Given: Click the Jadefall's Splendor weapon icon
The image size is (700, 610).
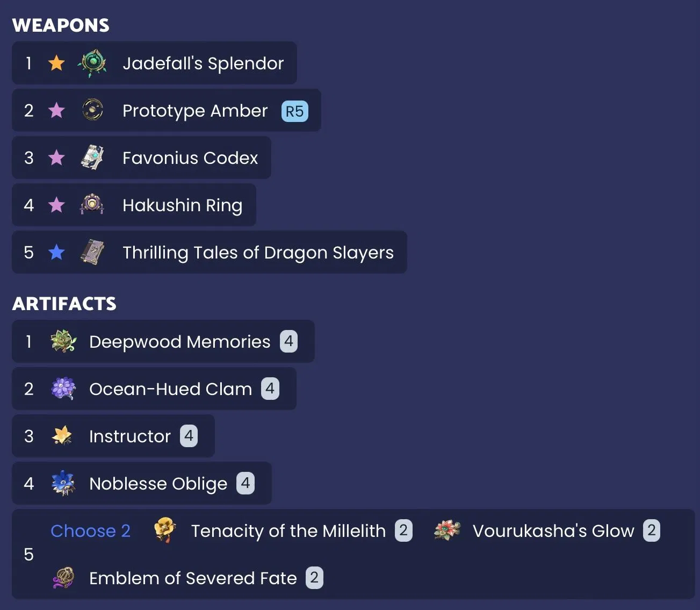Looking at the screenshot, I should tap(92, 63).
